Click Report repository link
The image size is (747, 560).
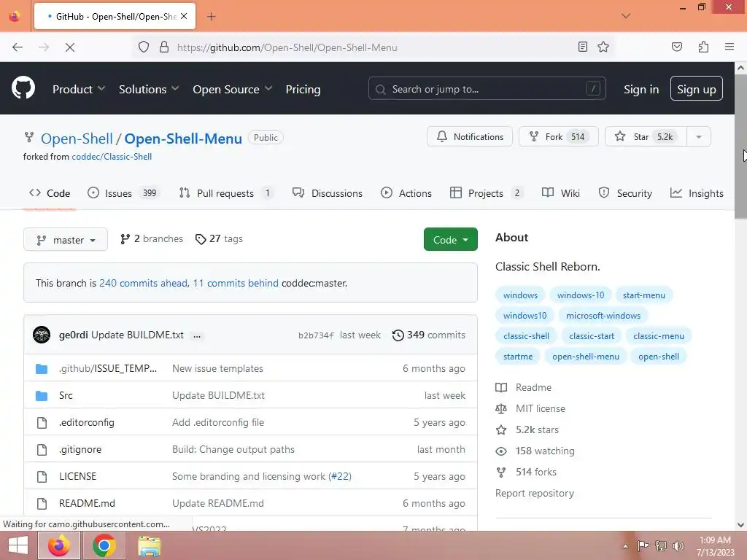pos(535,493)
